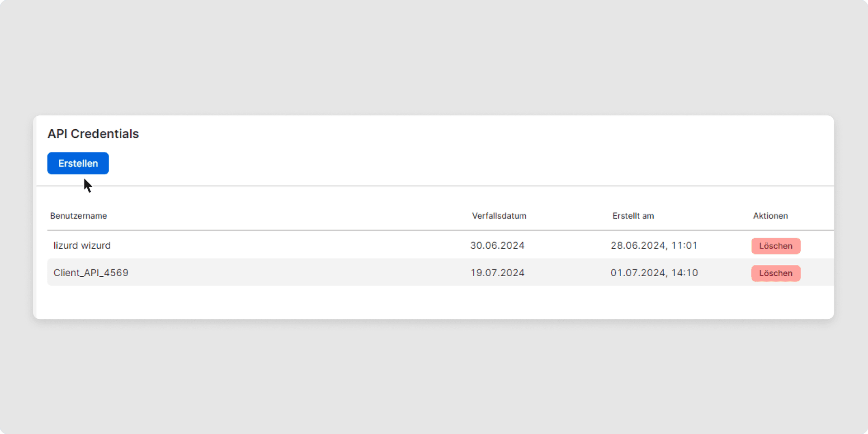
Task: Click the word Credentials in the heading
Action: click(x=104, y=134)
